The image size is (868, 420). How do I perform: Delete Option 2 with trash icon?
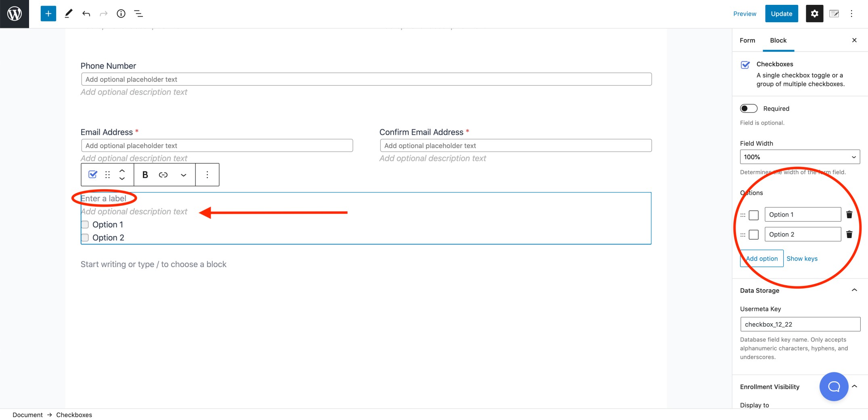coord(849,234)
